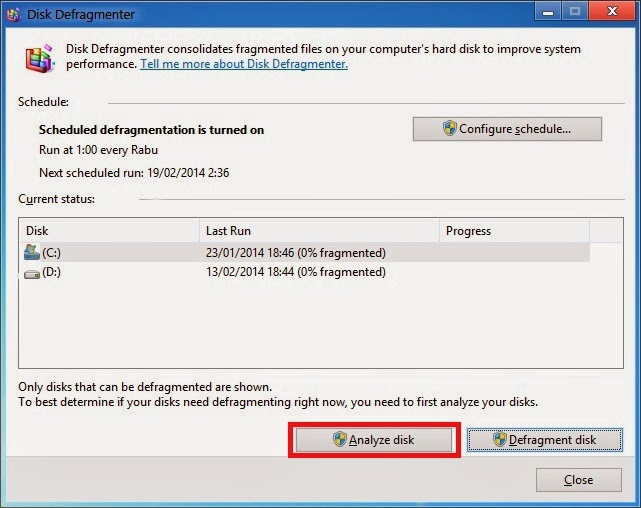Screen dimensions: 641x508
Task: Sort by the Disk column header
Action: [x=109, y=231]
